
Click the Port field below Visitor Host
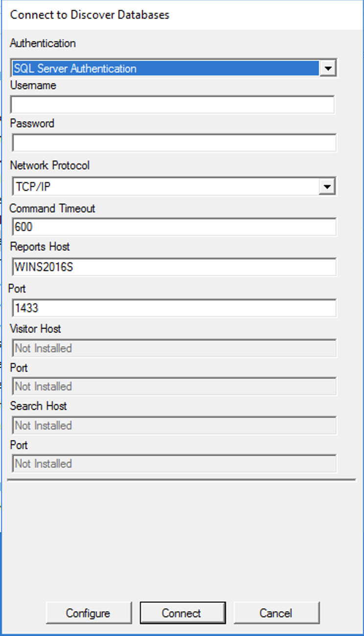(174, 386)
